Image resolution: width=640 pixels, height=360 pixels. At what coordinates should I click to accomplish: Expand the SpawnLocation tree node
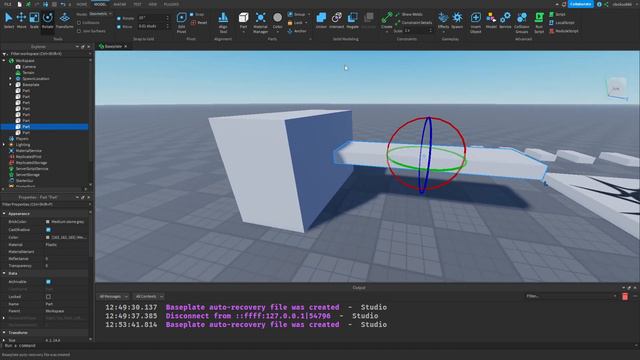[11, 78]
